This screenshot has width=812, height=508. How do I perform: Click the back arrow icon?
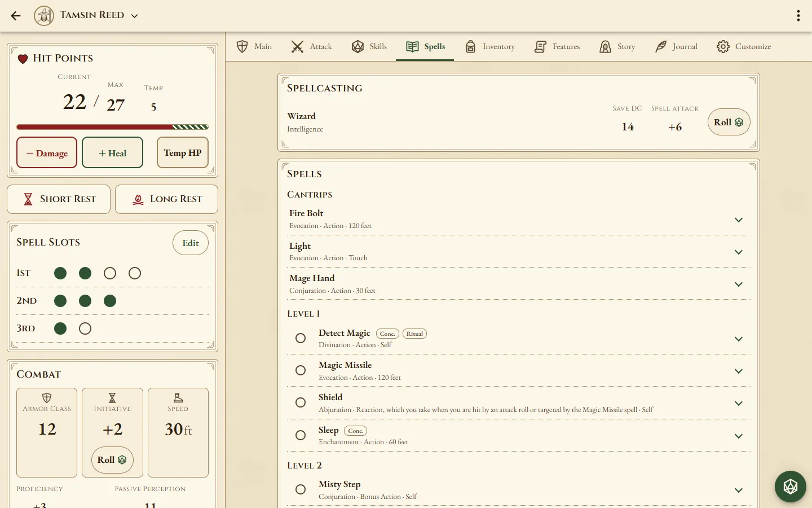pyautogui.click(x=16, y=16)
